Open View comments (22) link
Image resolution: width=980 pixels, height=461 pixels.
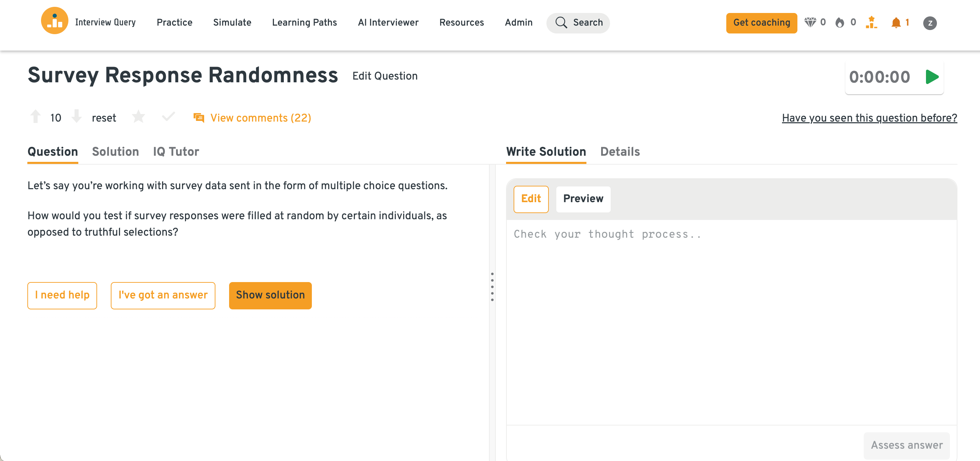click(260, 118)
